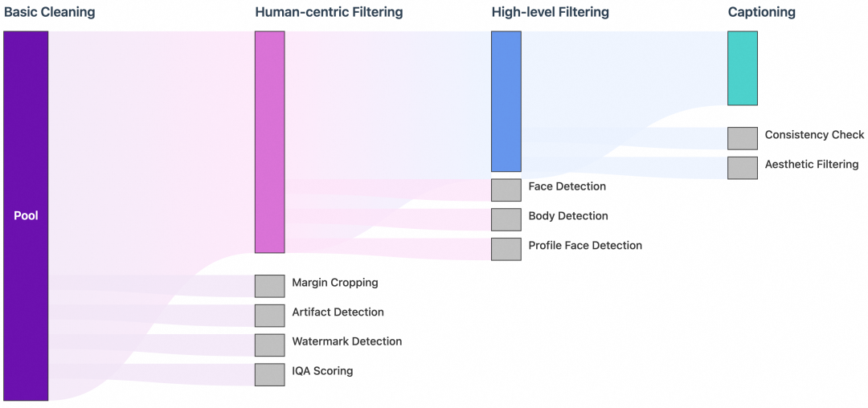The height and width of the screenshot is (408, 868).
Task: Click the "Watermark Detection" text label
Action: tap(346, 341)
